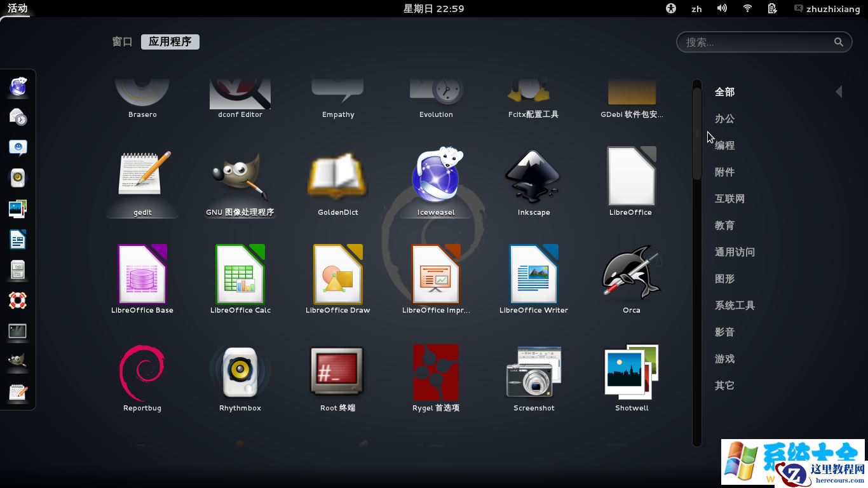Open the zhuzhixiang user menu

(827, 8)
